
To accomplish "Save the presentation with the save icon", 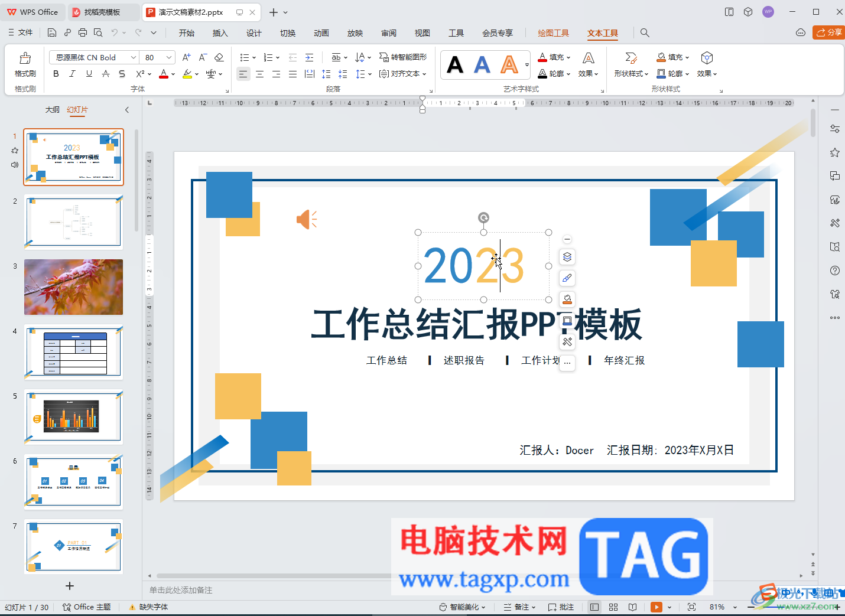I will tap(52, 33).
